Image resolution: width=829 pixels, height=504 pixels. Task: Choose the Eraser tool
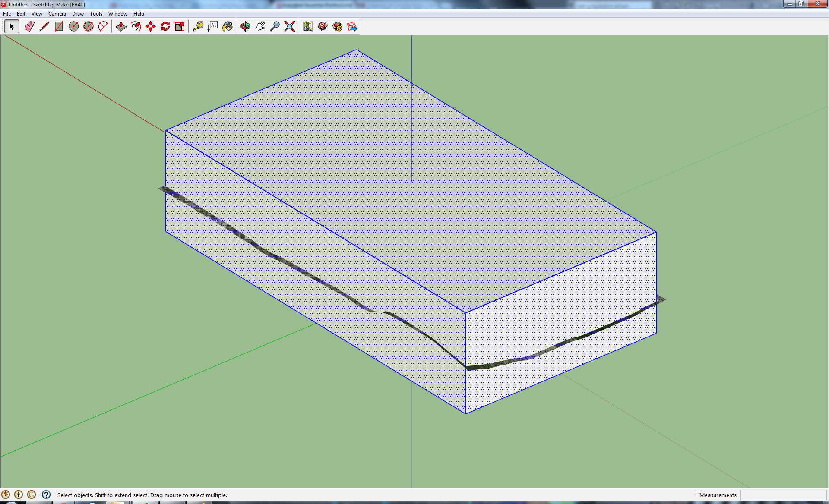point(29,27)
